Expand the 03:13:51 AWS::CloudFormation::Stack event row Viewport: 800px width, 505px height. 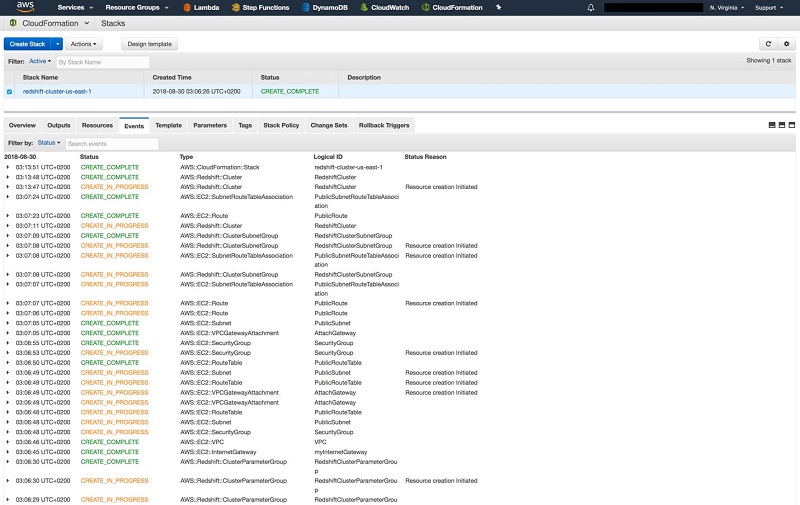point(8,167)
